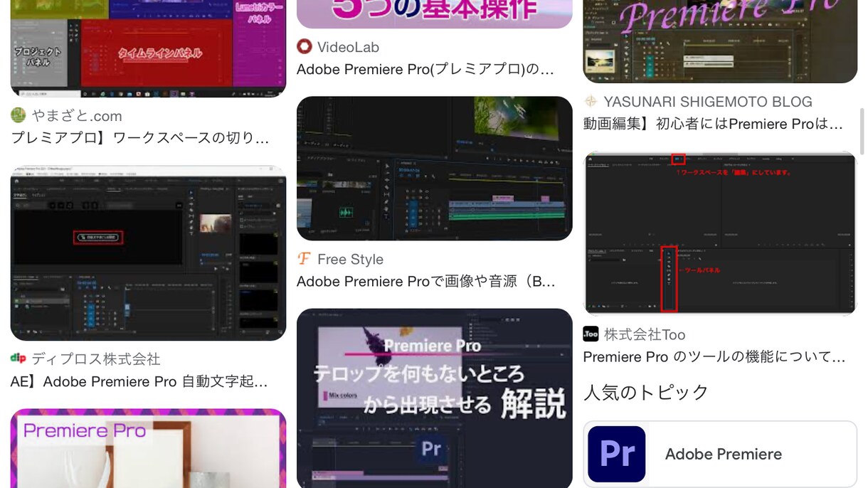The height and width of the screenshot is (488, 868).
Task: Open the YASUNARI SHIGEMOTO BLOG source link
Action: (708, 102)
